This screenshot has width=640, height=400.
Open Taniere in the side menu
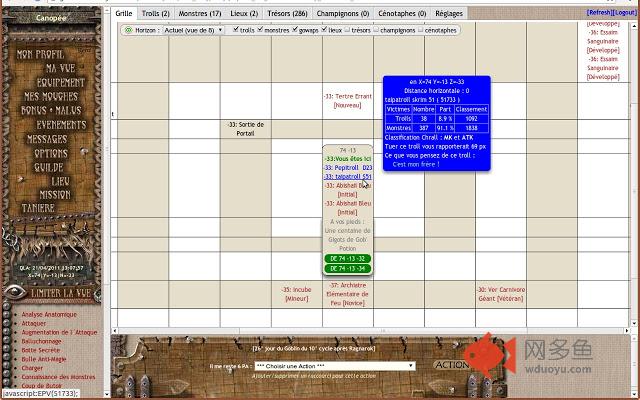pos(38,208)
